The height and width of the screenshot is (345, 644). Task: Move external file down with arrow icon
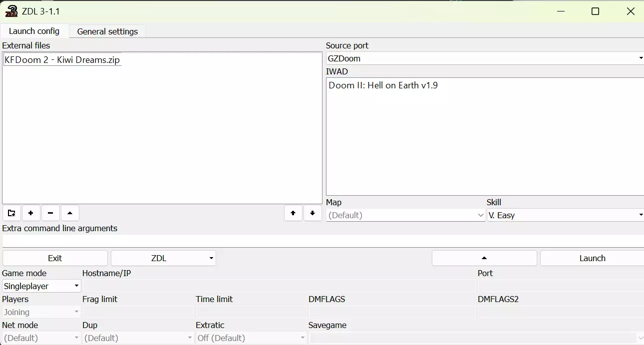point(313,213)
